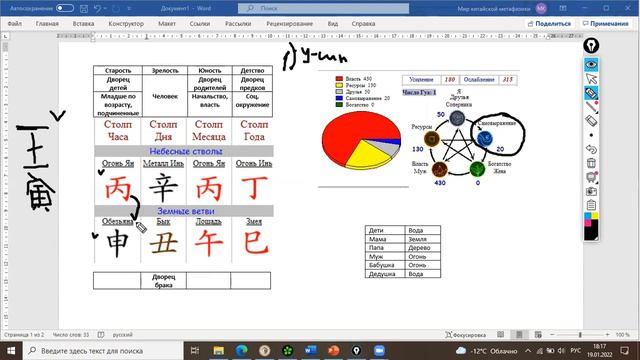Take a screenshot with the camera icon
The image size is (640, 360).
point(591,191)
